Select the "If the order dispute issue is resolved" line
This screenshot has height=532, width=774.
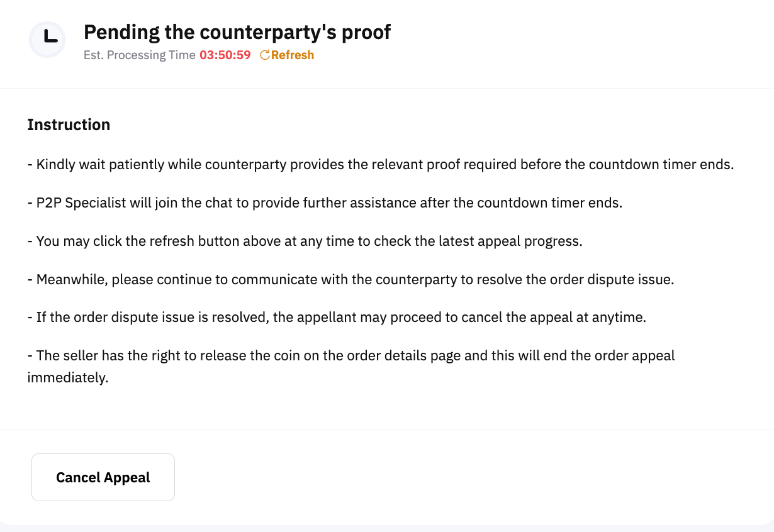click(337, 318)
